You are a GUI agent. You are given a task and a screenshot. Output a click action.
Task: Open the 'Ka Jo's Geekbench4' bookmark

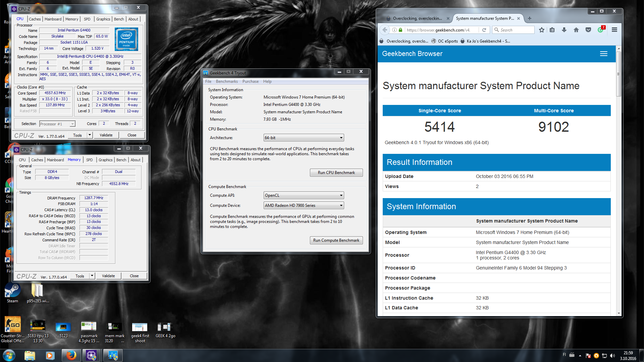click(x=485, y=41)
